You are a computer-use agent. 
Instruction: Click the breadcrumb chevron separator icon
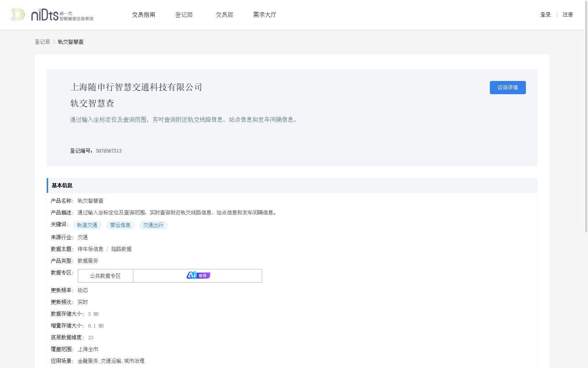coord(54,42)
